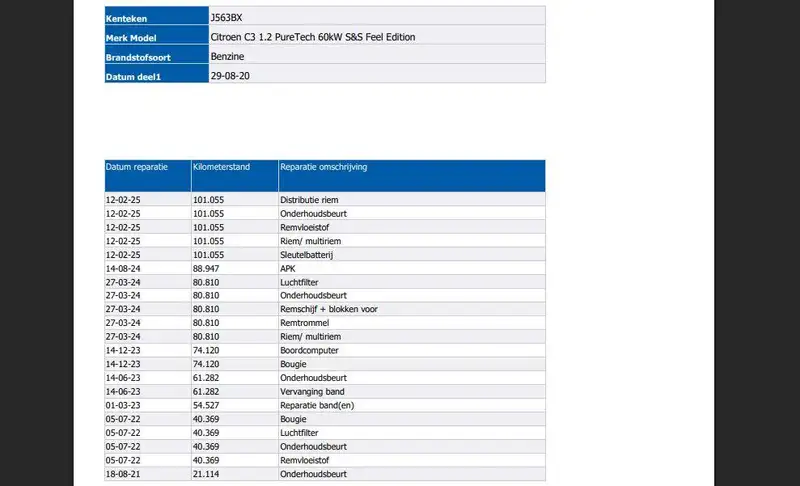Screen dimensions: 800x486
Task: Click the Citroen C3 model description text
Action: tap(313, 37)
